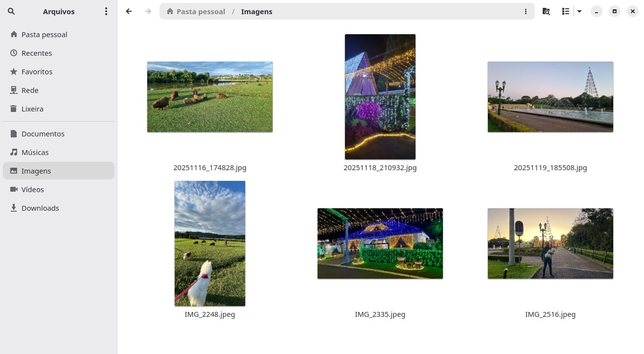The height and width of the screenshot is (354, 644).
Task: Click the search icon in the sidebar header
Action: 11,11
